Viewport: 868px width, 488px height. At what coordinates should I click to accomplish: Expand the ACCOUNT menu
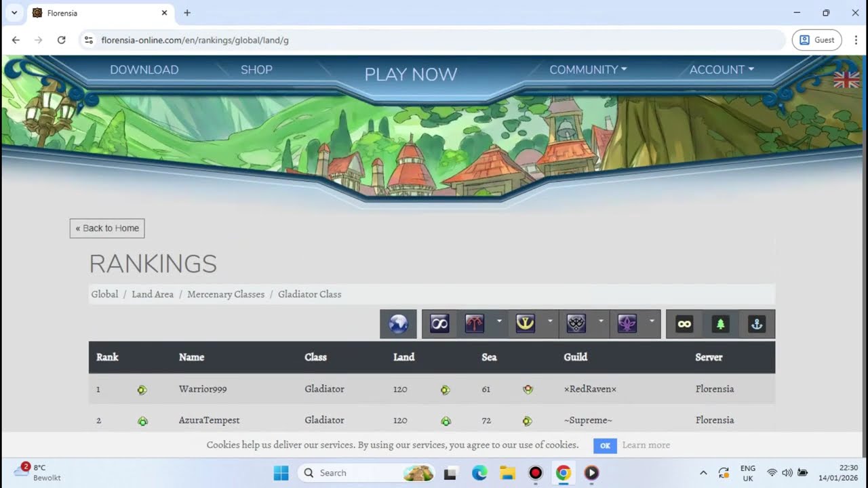coord(722,70)
